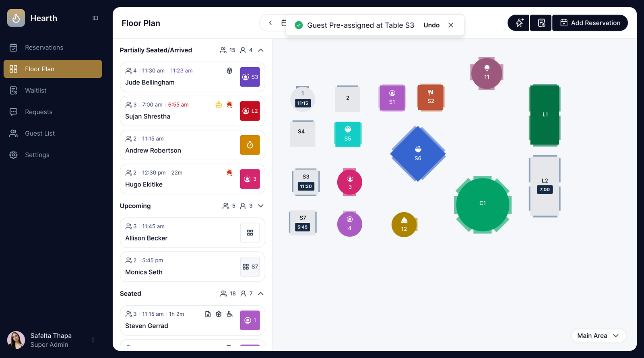This screenshot has height=358, width=644.
Task: Undo the table pre-assignment
Action: click(431, 25)
